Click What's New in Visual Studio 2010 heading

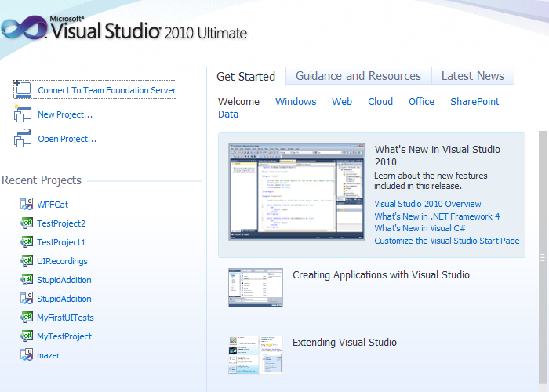coord(438,155)
